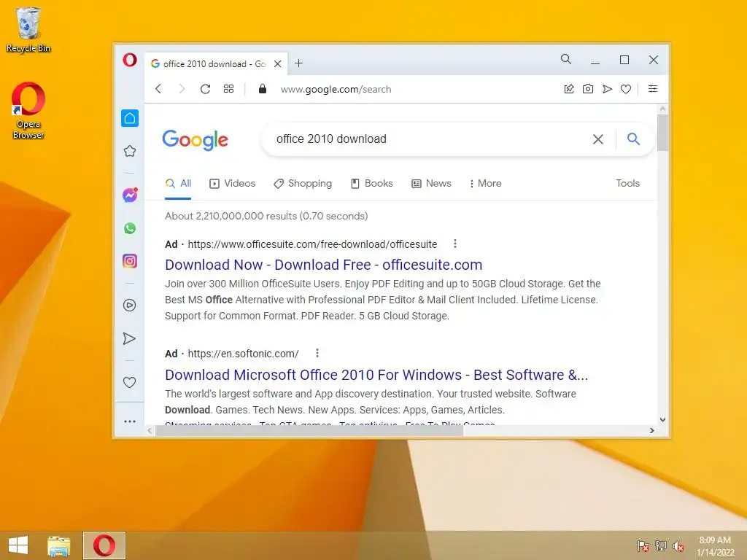This screenshot has width=747, height=560.
Task: Click the tab search magnifier icon
Action: point(566,59)
